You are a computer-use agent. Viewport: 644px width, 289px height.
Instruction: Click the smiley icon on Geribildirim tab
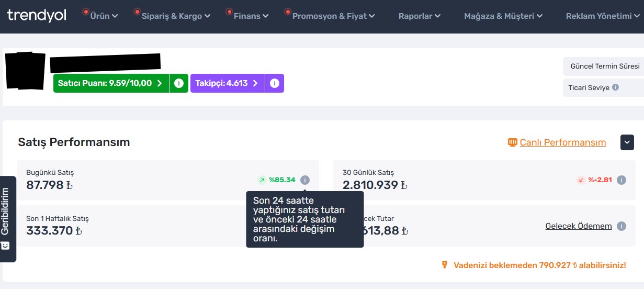click(x=5, y=246)
